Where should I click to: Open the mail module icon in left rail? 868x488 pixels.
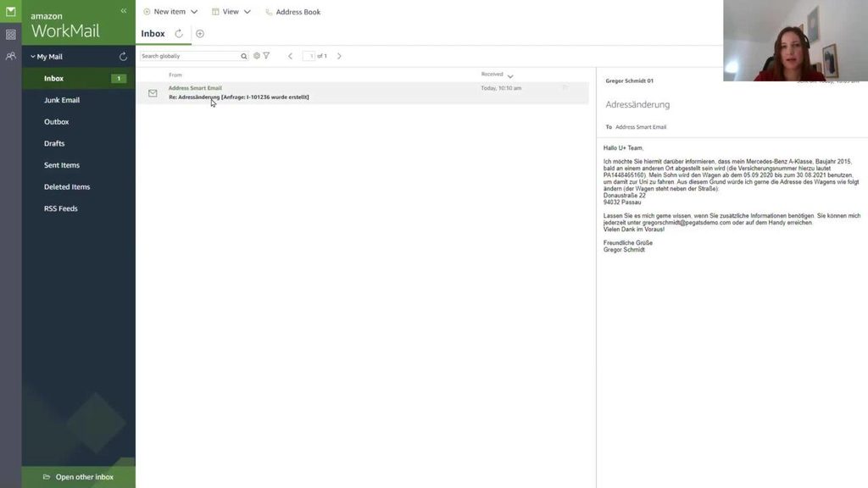(x=10, y=12)
